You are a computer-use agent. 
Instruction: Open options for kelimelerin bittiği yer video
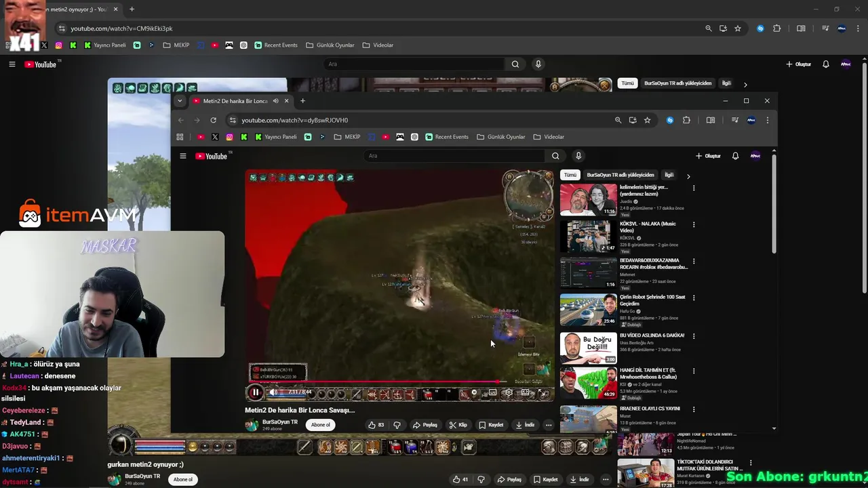point(693,188)
